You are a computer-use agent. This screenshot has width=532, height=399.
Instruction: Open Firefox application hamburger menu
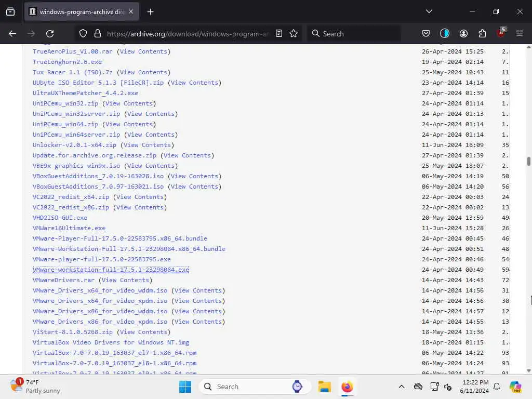point(520,34)
